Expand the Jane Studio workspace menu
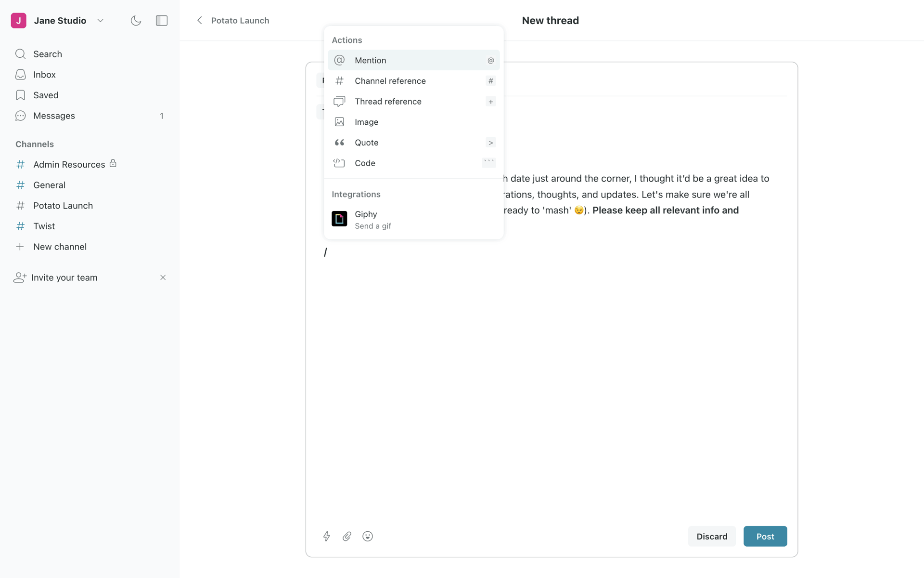 [100, 21]
